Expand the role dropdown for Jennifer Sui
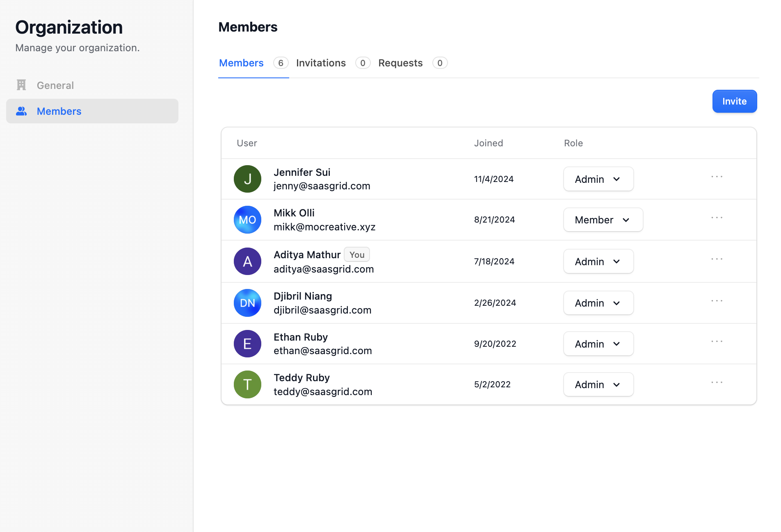Image resolution: width=781 pixels, height=532 pixels. coord(598,179)
